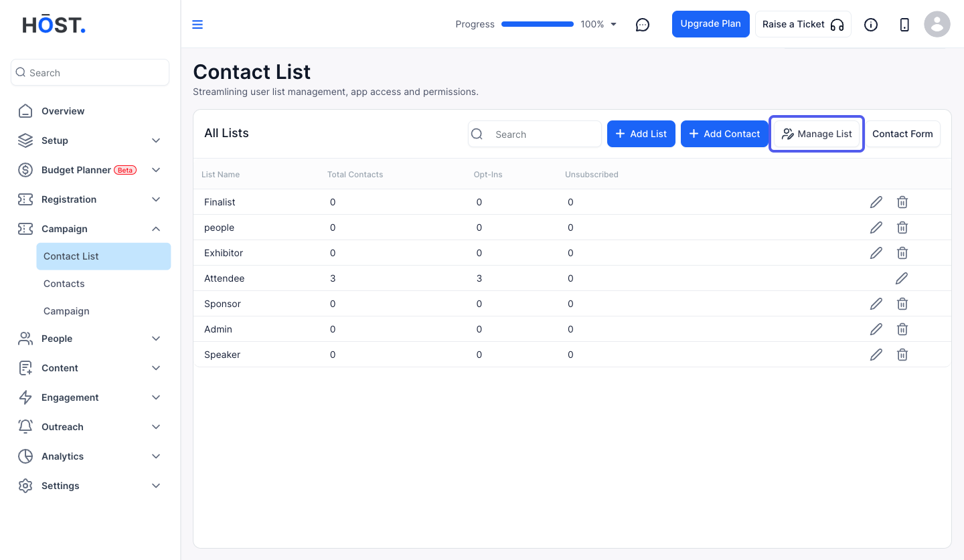964x560 pixels.
Task: Select Contact List in sidebar
Action: (x=104, y=256)
